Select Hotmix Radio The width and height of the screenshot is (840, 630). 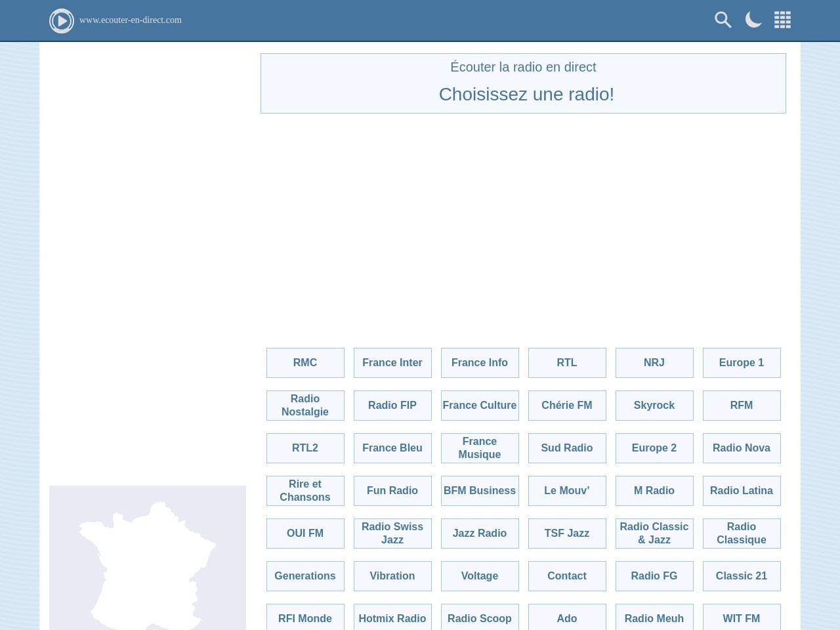(392, 618)
